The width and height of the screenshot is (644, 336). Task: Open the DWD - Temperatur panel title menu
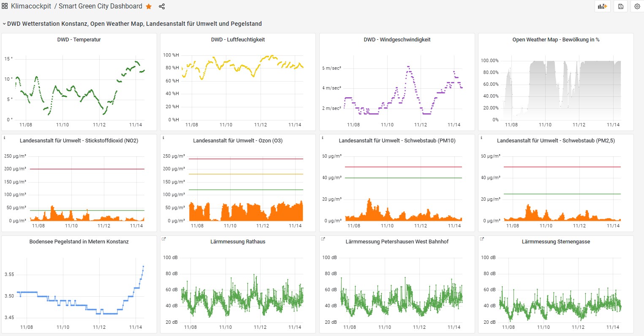coord(79,40)
